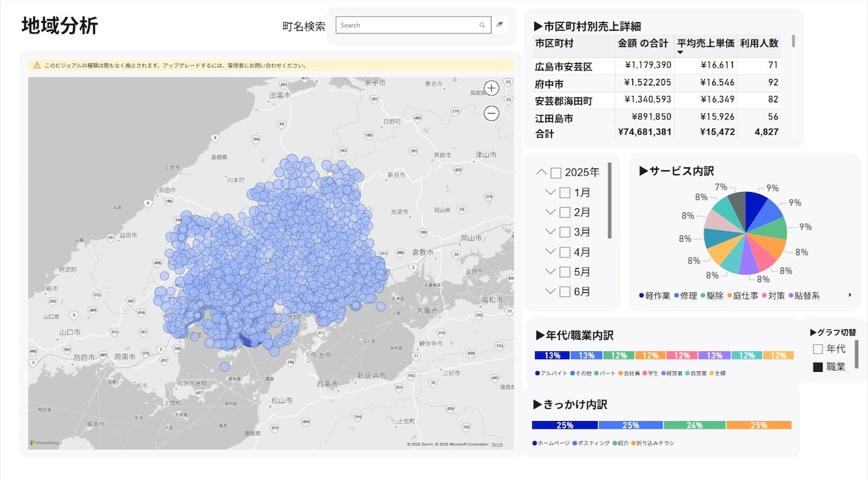Select the ホームページ legend entry
Screen dimensions: 868x480
coord(551,443)
